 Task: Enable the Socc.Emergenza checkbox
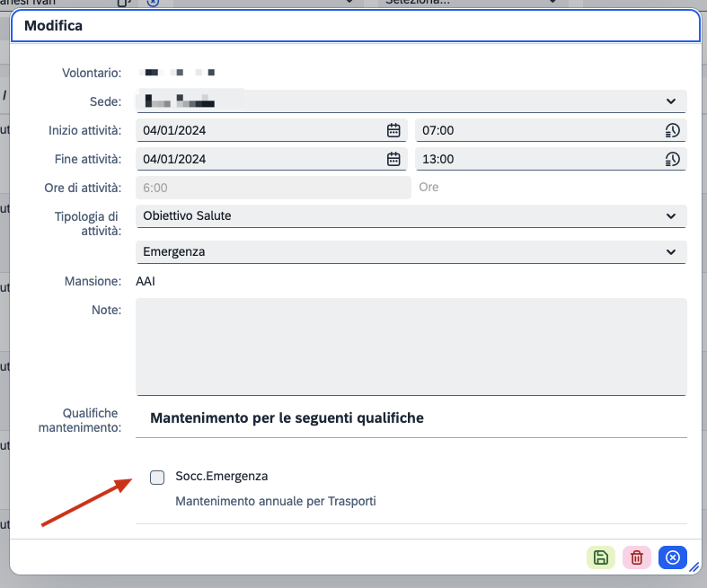(157, 478)
